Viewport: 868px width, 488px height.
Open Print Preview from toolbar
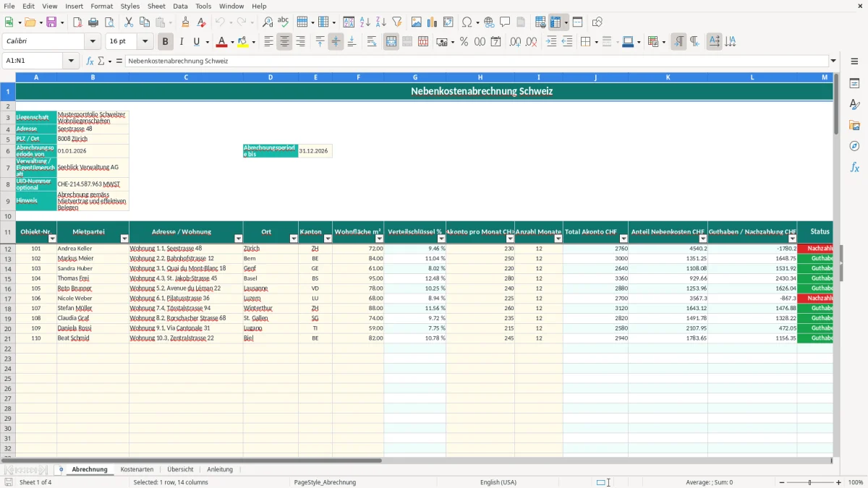click(x=109, y=22)
